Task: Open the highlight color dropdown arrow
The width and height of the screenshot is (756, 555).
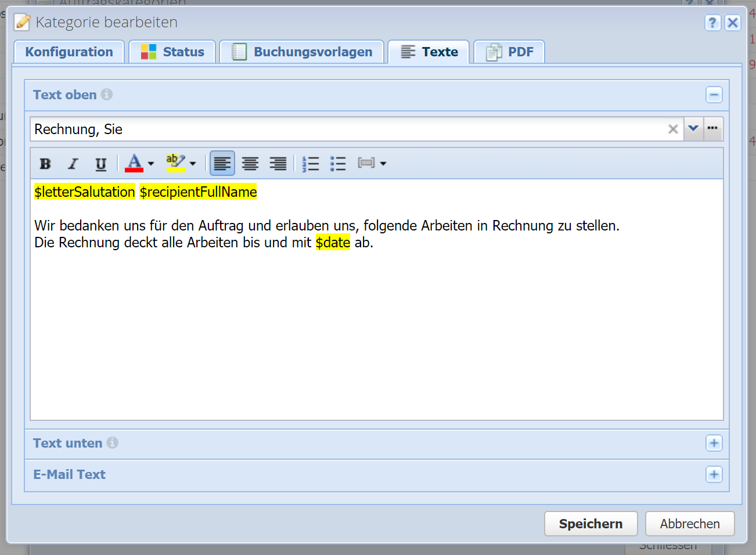Action: click(x=193, y=164)
